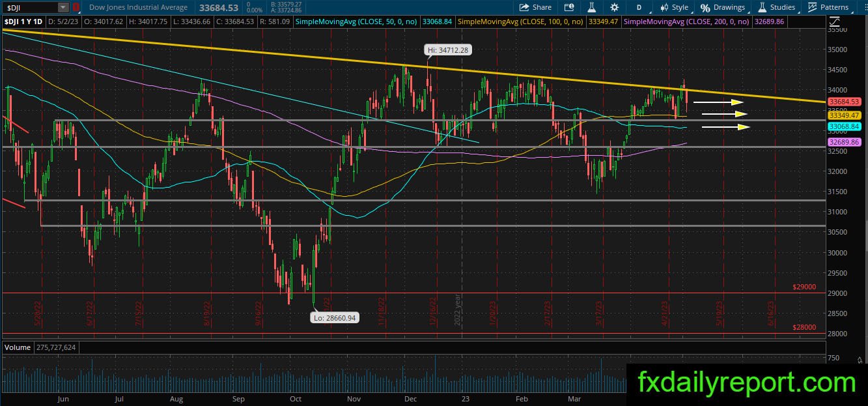868x406 pixels.
Task: Click the Lo: 28660.94 price bubble
Action: point(335,318)
